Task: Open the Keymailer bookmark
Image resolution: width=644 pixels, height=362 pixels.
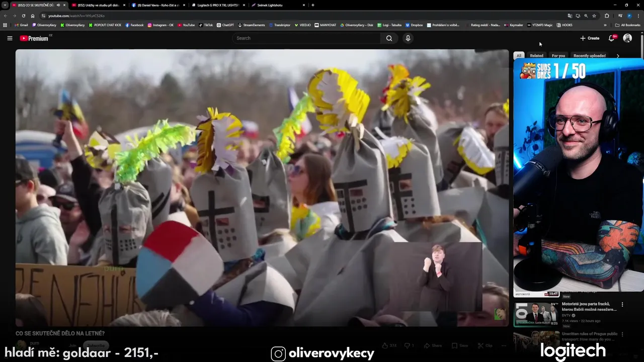Action: click(x=514, y=25)
